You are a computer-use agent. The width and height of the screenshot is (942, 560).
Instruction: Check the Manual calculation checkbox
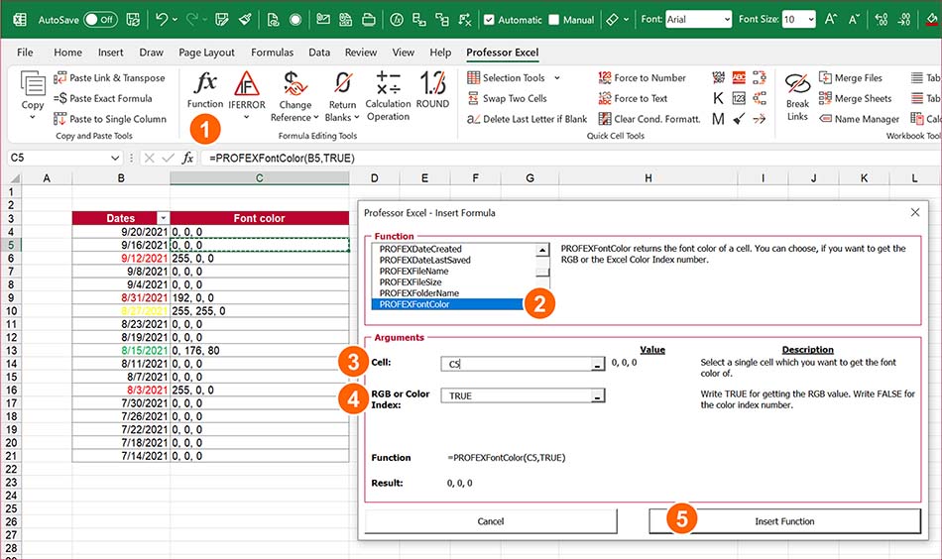554,19
